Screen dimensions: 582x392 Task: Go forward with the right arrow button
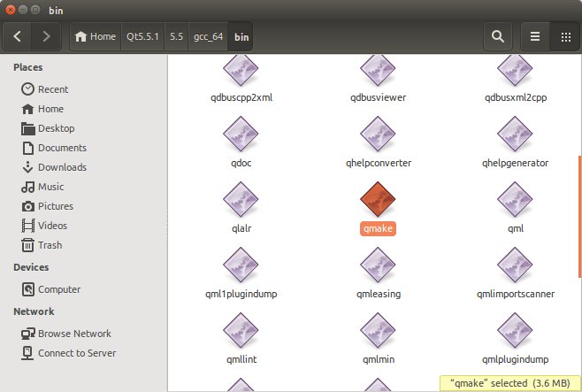point(46,36)
